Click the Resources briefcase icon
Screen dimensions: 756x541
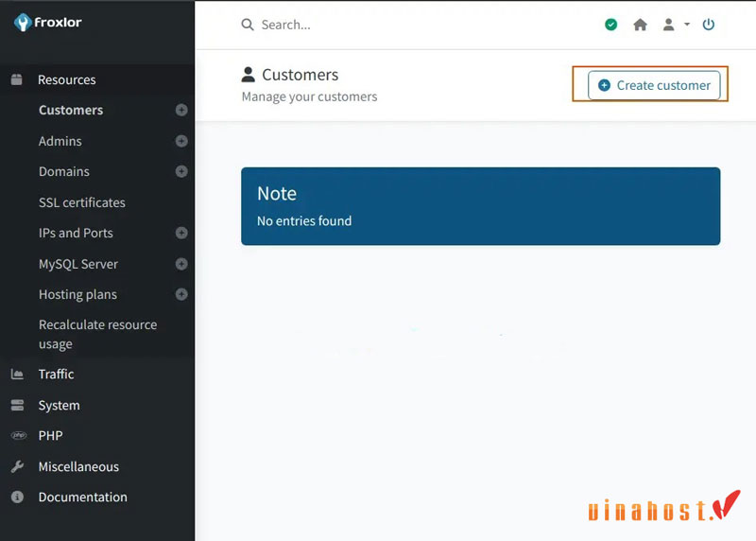coord(16,79)
